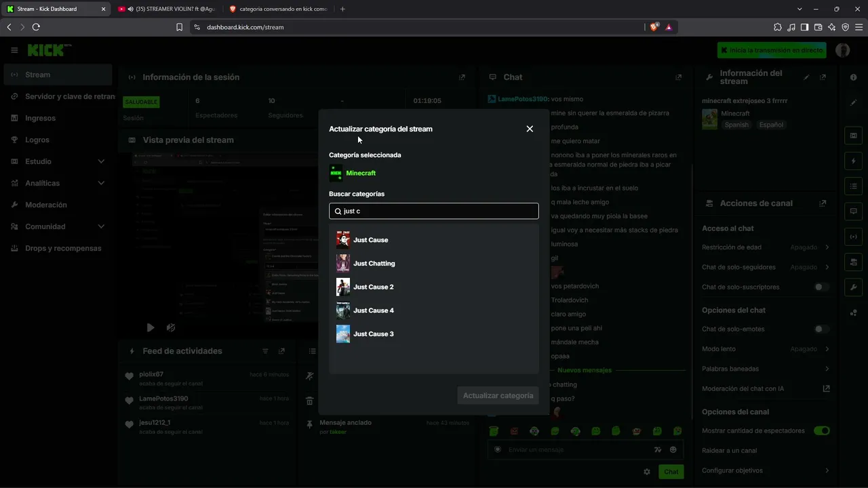Open chat settings gear
The height and width of the screenshot is (488, 868).
(x=647, y=472)
